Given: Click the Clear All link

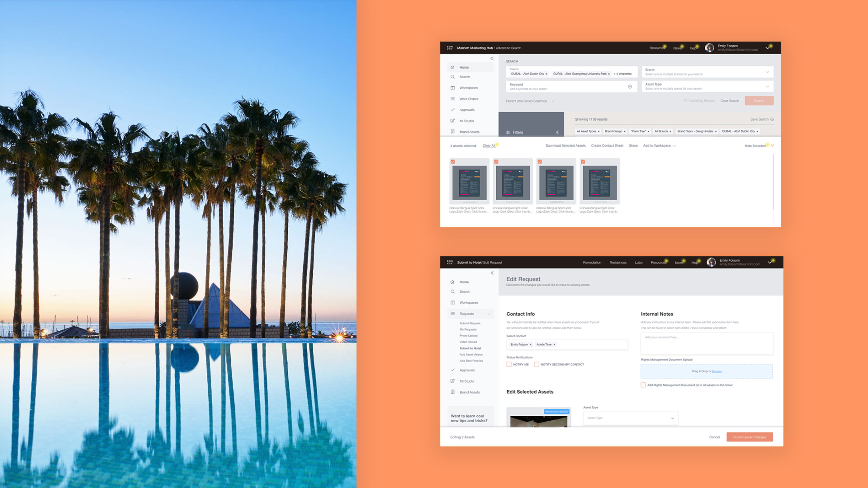Looking at the screenshot, I should point(489,146).
